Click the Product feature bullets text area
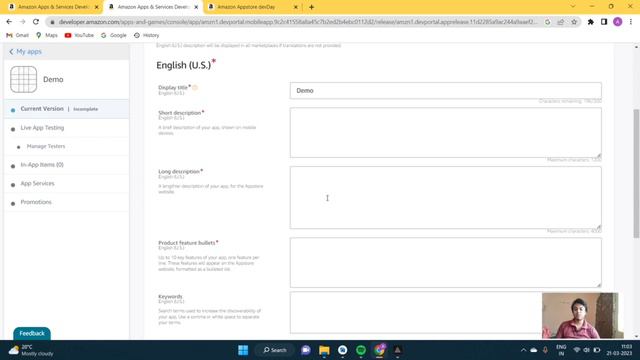Viewport: 640px width, 360px height. click(445, 262)
